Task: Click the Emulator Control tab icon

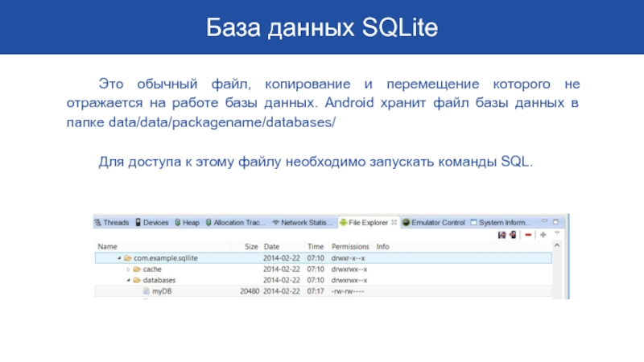Action: 407,223
